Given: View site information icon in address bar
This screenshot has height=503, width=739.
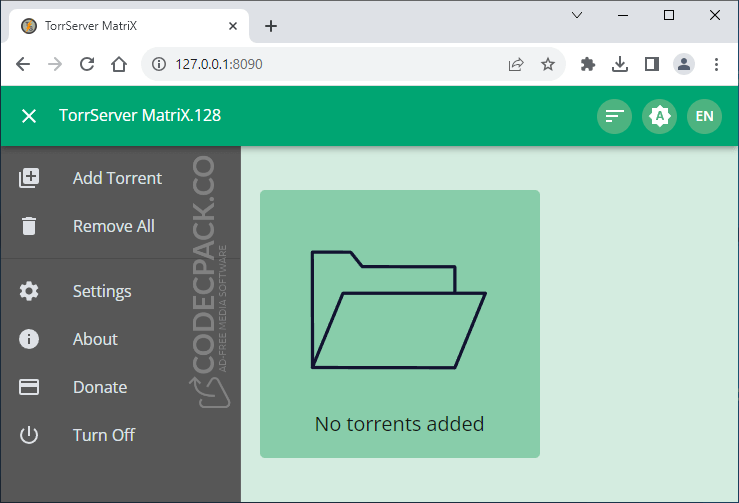Looking at the screenshot, I should pos(159,64).
